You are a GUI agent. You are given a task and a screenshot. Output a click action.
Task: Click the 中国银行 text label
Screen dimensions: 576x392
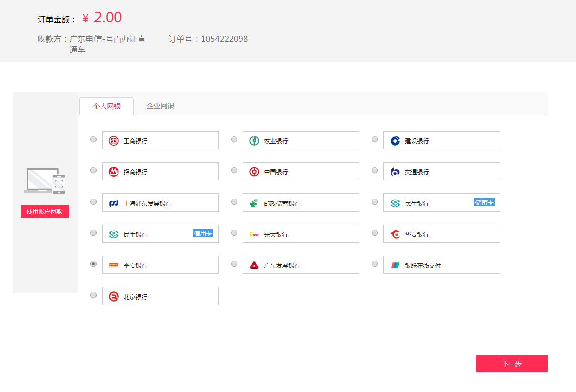[276, 172]
